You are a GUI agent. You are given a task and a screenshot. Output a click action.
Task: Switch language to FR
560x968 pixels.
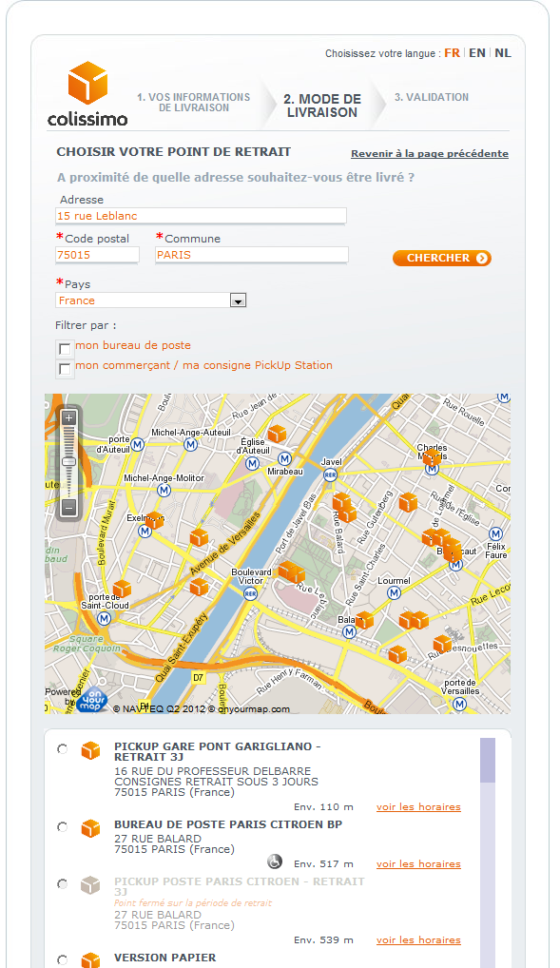click(x=452, y=53)
